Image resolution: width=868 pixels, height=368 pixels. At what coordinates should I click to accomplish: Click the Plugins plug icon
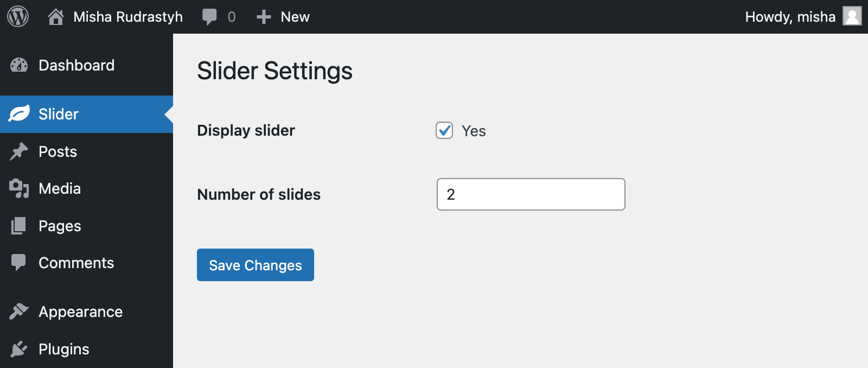[x=19, y=349]
